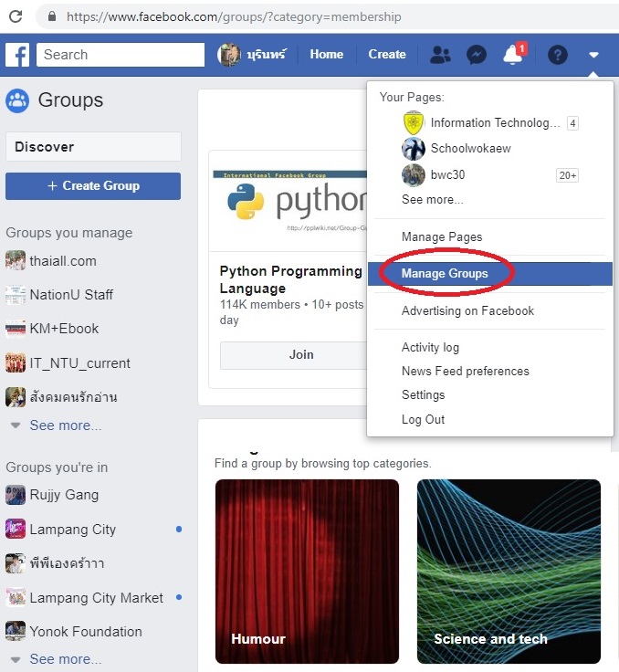Screen dimensions: 619x672
Task: Open the Science and tech category thumbnail
Action: coord(509,571)
